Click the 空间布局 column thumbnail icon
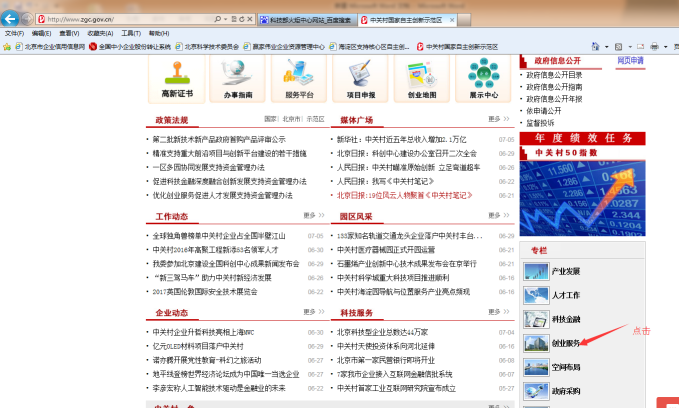 [536, 367]
